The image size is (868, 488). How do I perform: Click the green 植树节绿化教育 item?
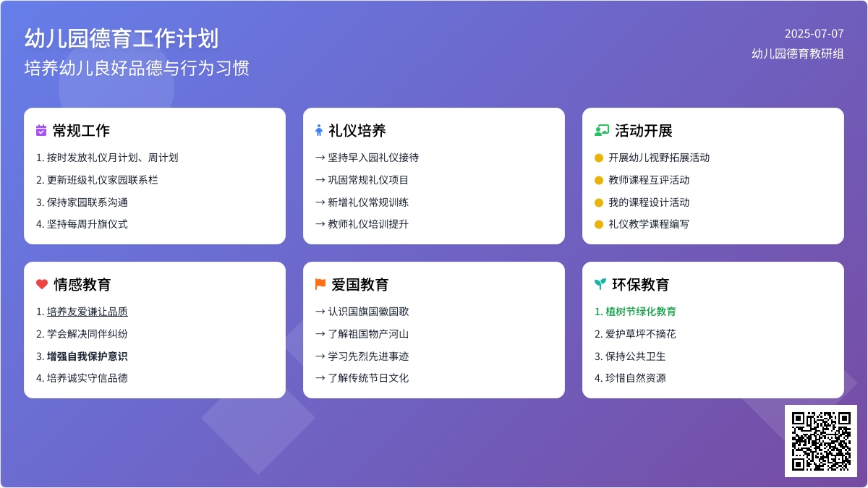[x=635, y=312]
